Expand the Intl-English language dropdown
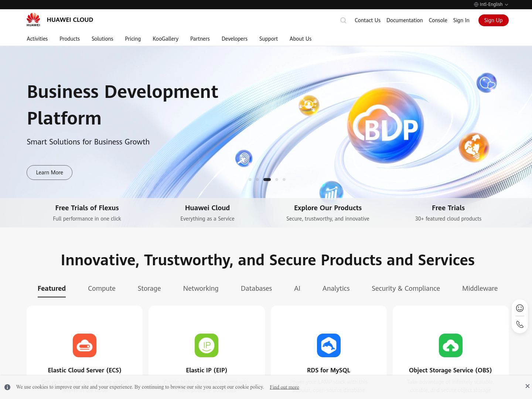Viewport: 532px width, 399px height. (491, 4)
